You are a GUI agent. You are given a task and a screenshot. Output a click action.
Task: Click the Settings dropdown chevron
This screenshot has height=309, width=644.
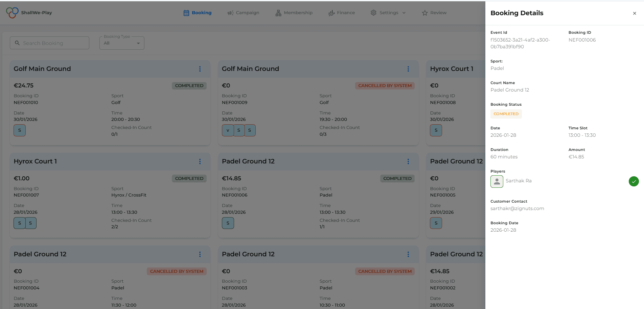pos(404,13)
